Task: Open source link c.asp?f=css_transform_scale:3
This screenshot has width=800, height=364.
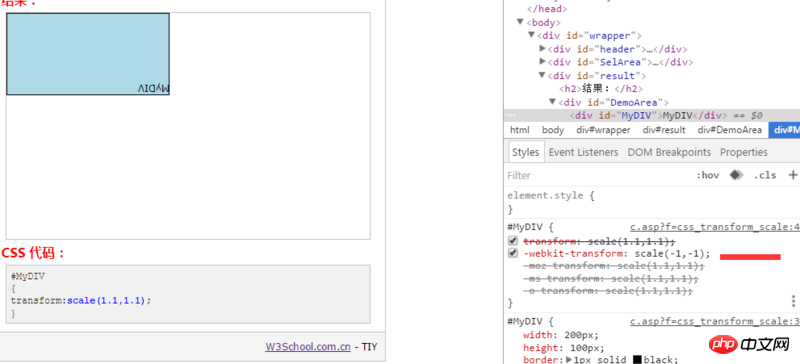Action: (x=715, y=321)
